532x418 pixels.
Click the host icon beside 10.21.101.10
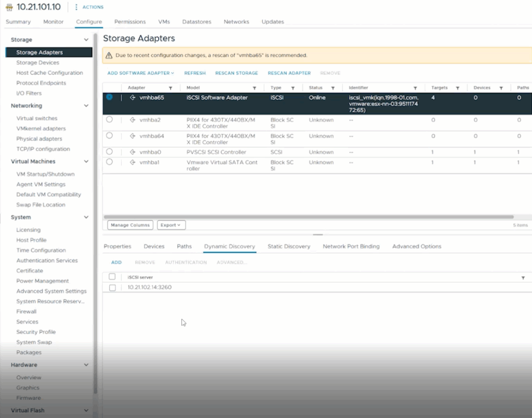point(9,7)
